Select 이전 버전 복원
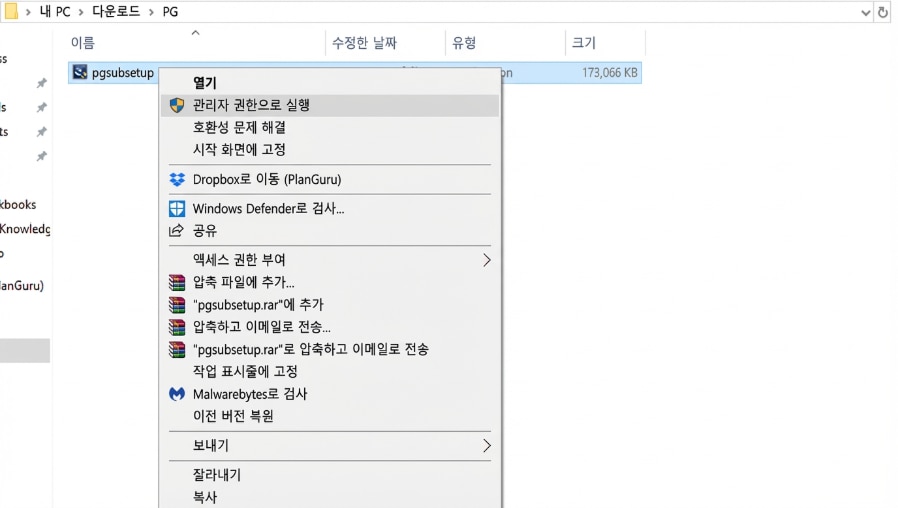 click(x=330, y=416)
